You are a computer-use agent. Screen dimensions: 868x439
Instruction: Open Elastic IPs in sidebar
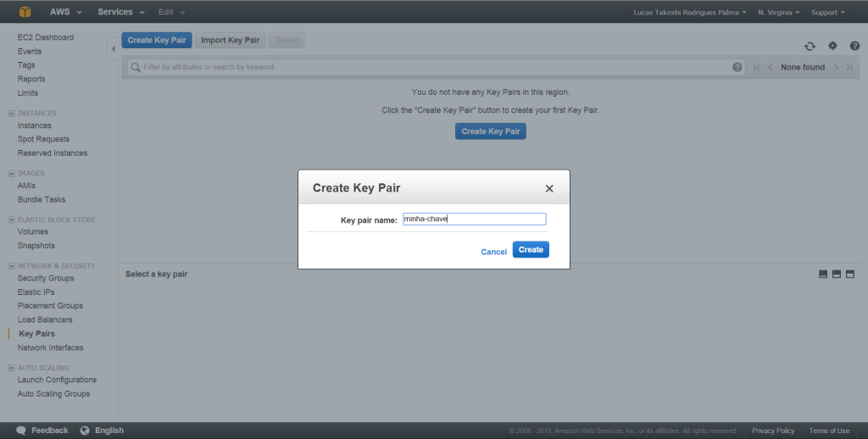[36, 292]
